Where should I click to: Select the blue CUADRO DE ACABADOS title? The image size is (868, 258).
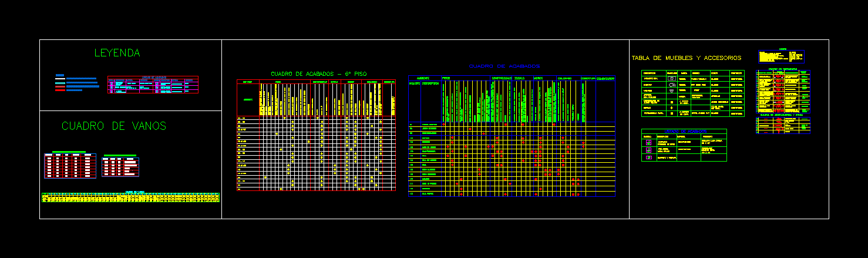(504, 66)
